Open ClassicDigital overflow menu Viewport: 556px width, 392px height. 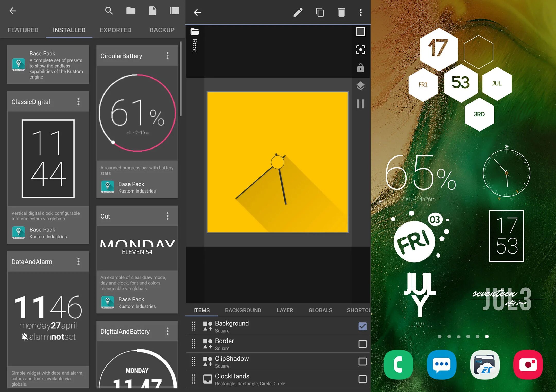[x=79, y=102]
